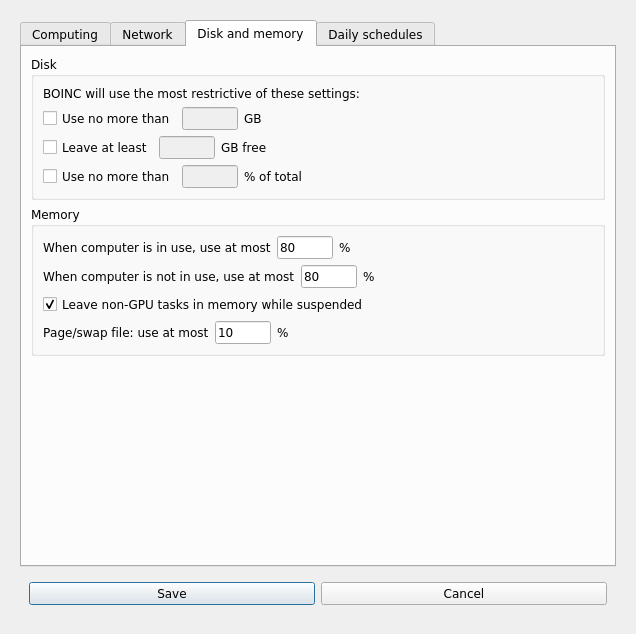Check 'Use no more than % of total'
This screenshot has width=636, height=634.
point(50,176)
